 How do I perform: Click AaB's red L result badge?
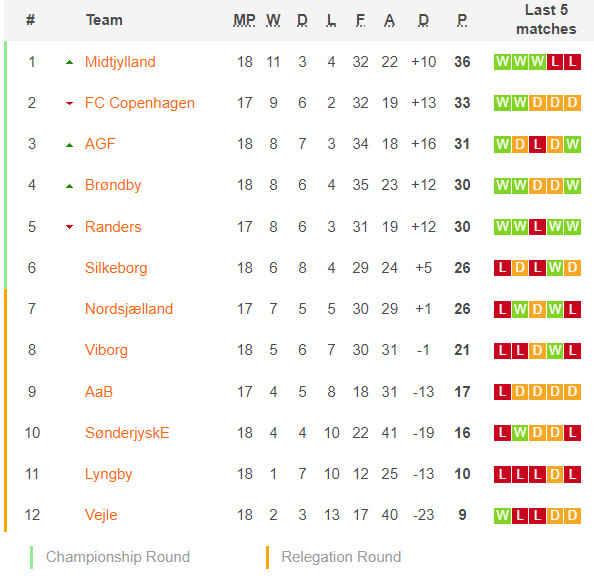pyautogui.click(x=502, y=392)
